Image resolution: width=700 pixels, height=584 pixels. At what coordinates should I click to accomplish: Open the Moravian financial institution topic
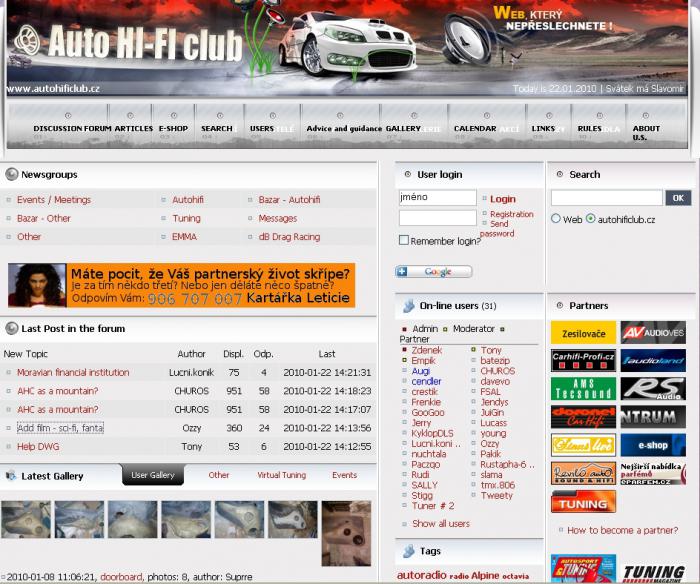(x=73, y=372)
